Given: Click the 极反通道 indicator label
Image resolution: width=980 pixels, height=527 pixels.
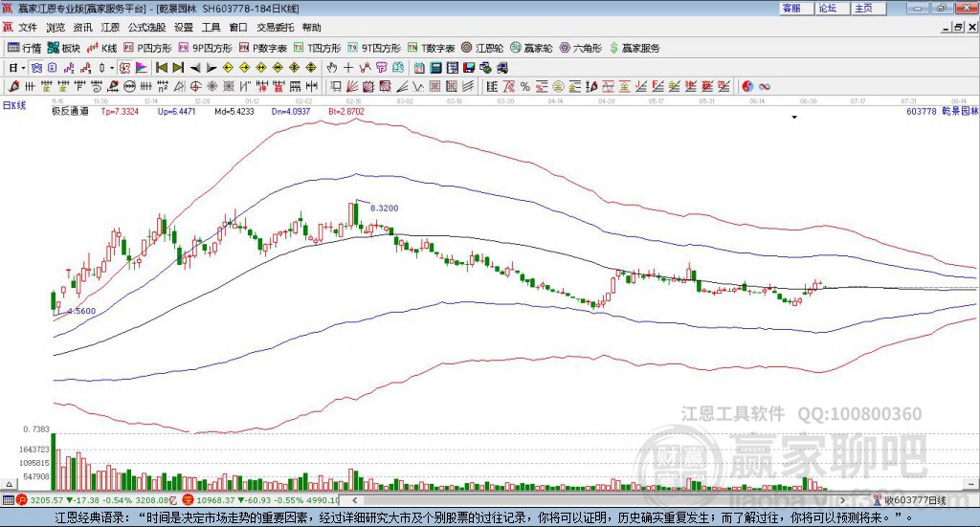Looking at the screenshot, I should (70, 111).
